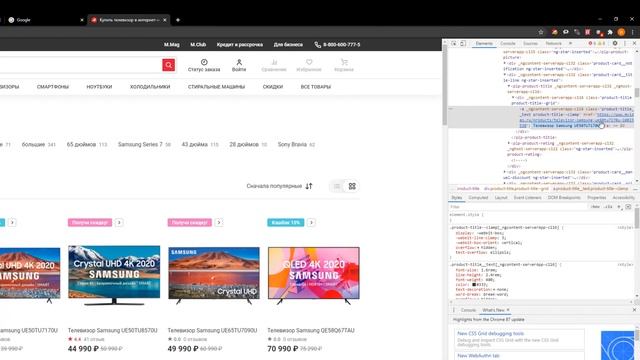
Task: Click arrow beside second pink promo badge
Action: coord(219,222)
